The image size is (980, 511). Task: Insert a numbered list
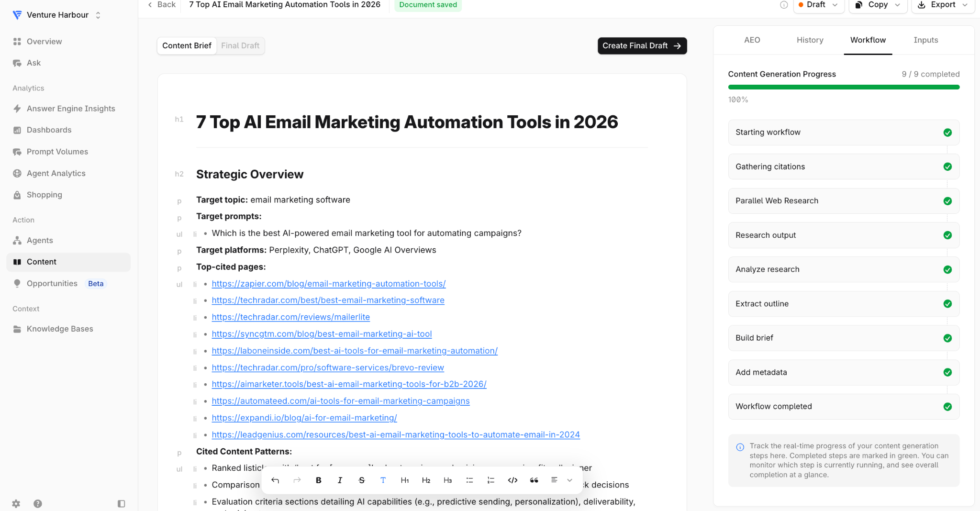coord(491,480)
